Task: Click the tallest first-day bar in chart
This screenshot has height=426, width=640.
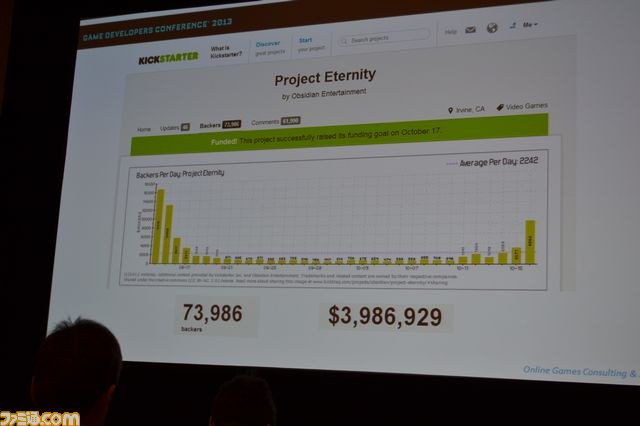Action: (157, 226)
